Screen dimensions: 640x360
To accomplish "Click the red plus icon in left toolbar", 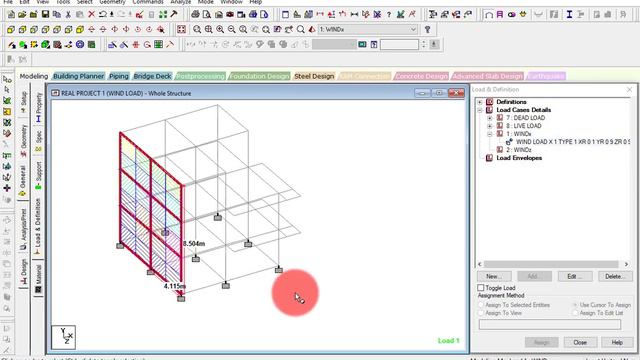I will click(x=7, y=188).
